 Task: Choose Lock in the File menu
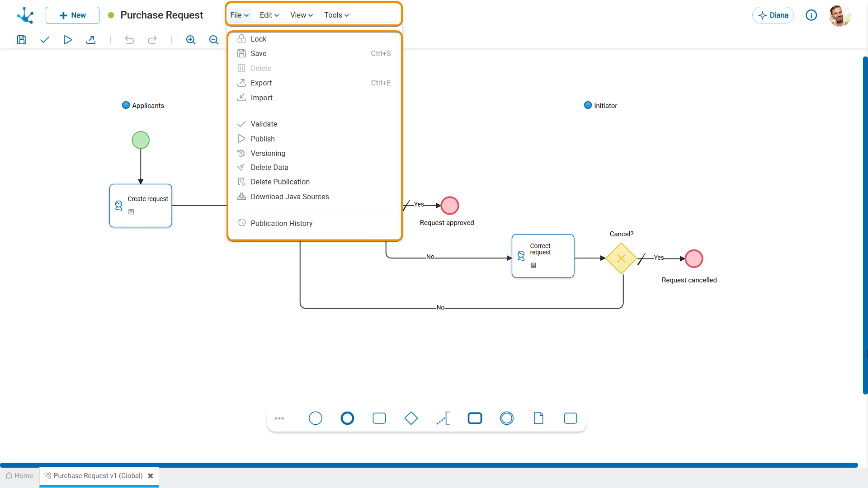[x=314, y=39]
